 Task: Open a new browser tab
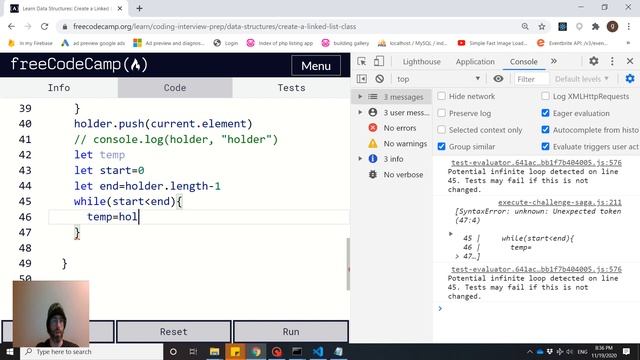tap(139, 8)
